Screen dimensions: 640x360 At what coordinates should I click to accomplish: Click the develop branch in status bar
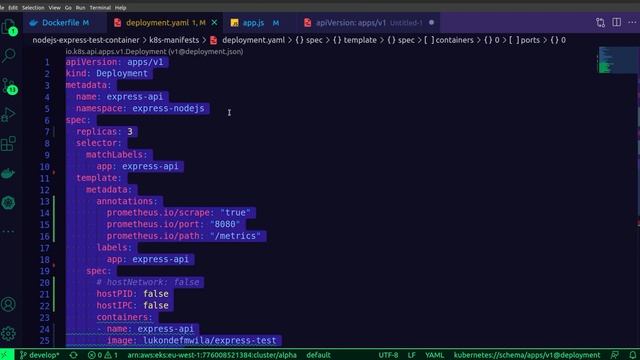pos(40,355)
